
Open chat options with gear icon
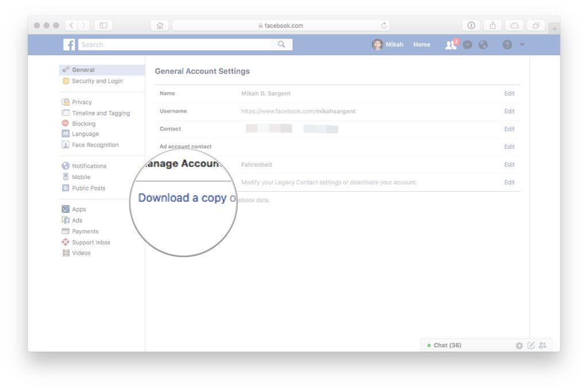[519, 345]
